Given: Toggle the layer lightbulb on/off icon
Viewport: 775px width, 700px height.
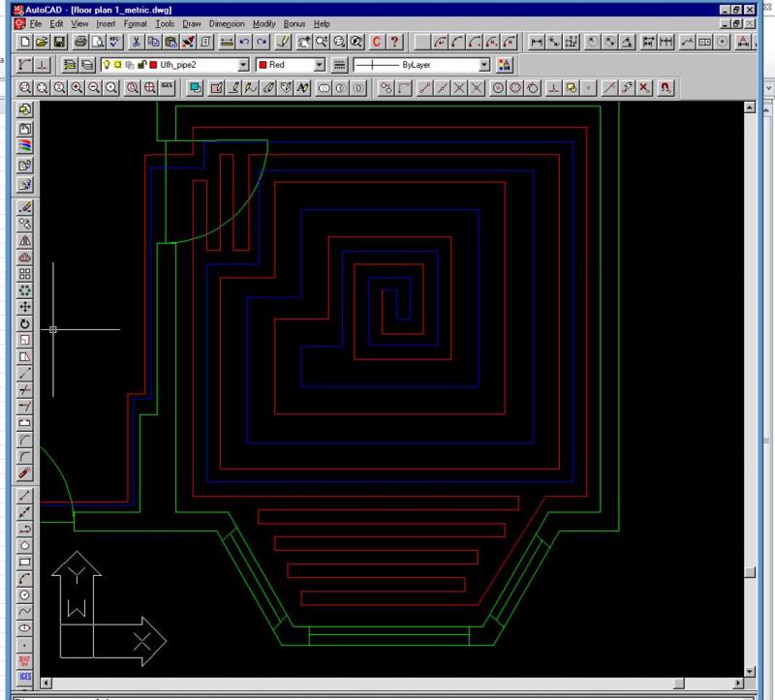Looking at the screenshot, I should [x=107, y=65].
